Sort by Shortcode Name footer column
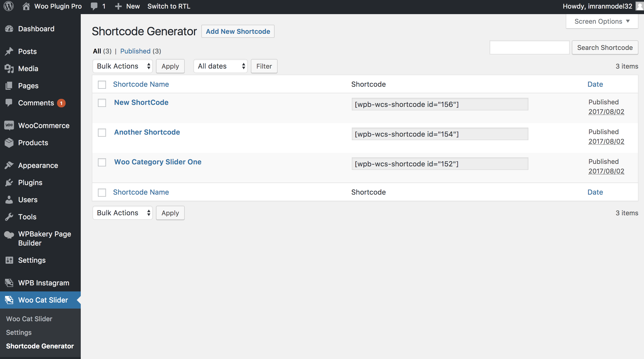 [141, 192]
